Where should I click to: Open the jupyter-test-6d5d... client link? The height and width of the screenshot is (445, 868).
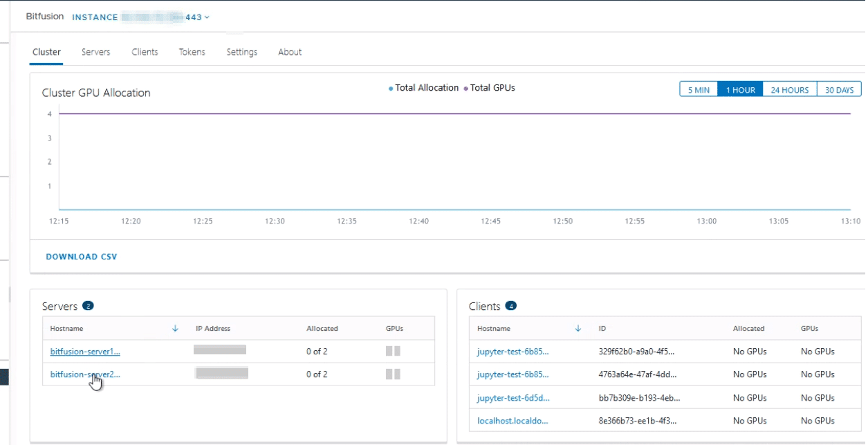coord(513,398)
